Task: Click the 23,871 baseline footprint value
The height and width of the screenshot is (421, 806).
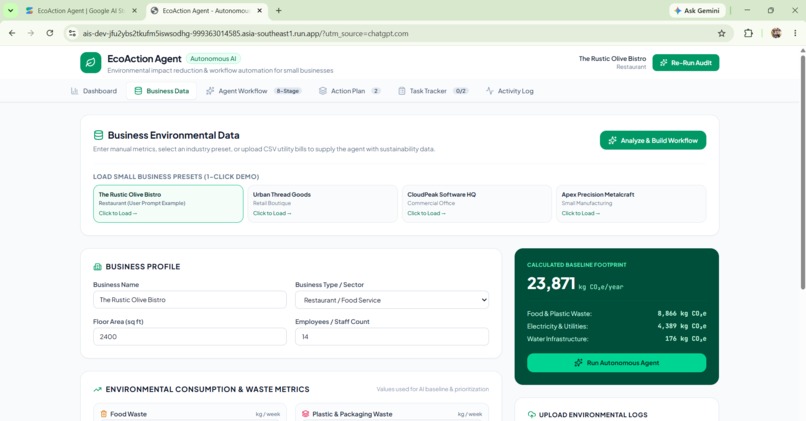Action: click(x=551, y=283)
